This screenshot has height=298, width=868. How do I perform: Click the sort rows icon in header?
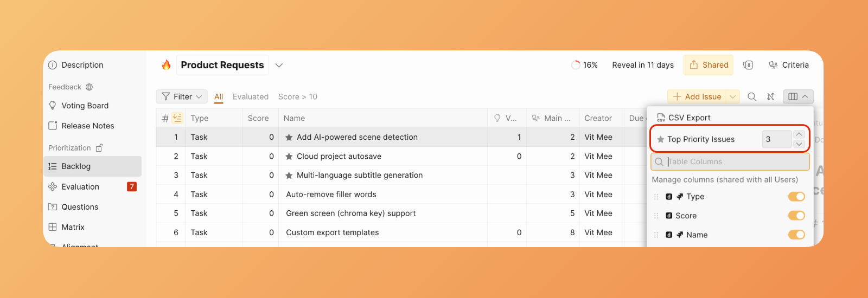click(x=177, y=118)
